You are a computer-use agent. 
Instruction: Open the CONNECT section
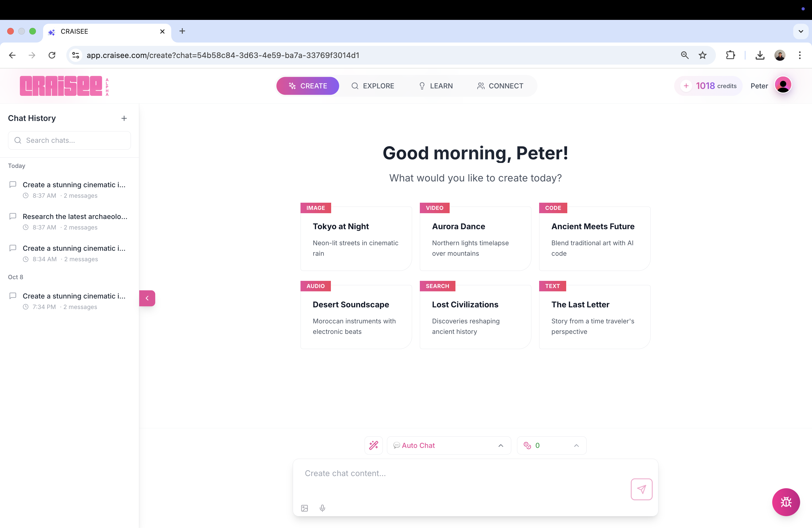(x=500, y=86)
